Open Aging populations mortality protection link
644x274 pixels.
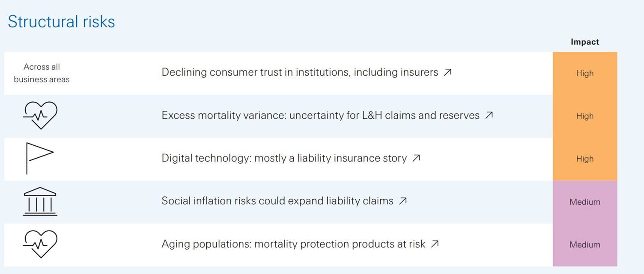pos(293,244)
